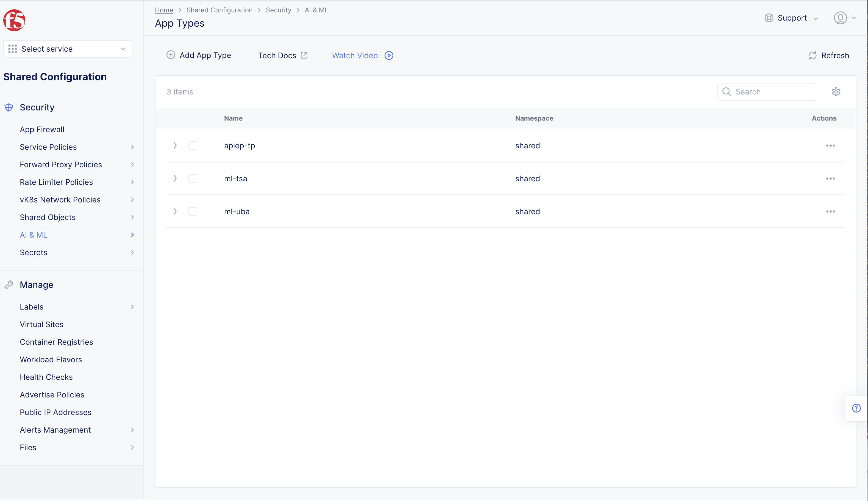
Task: Open Tech Docs via the external link icon
Action: click(304, 55)
